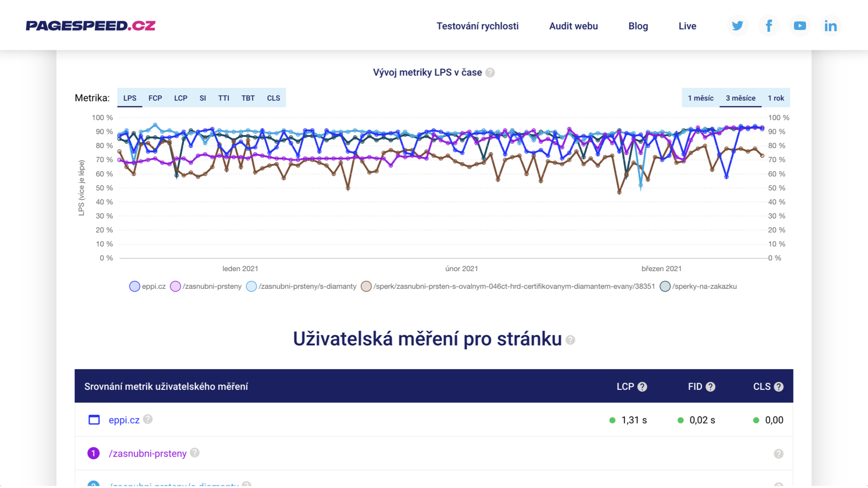Click the eppi.cz FID value 0,02 s

[x=702, y=420]
